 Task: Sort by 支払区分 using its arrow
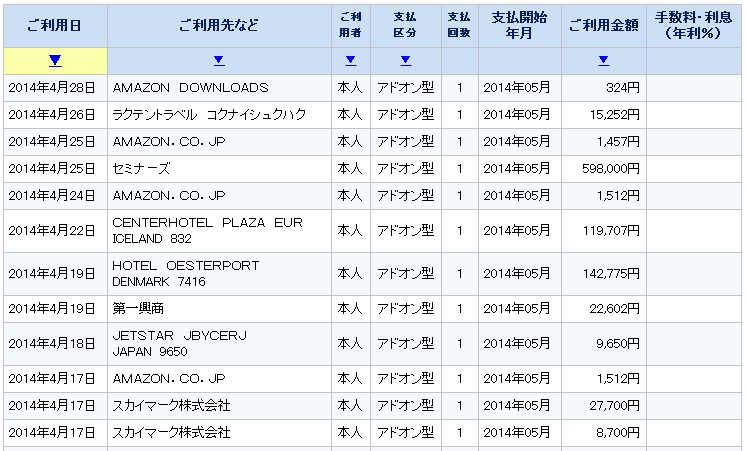point(405,60)
